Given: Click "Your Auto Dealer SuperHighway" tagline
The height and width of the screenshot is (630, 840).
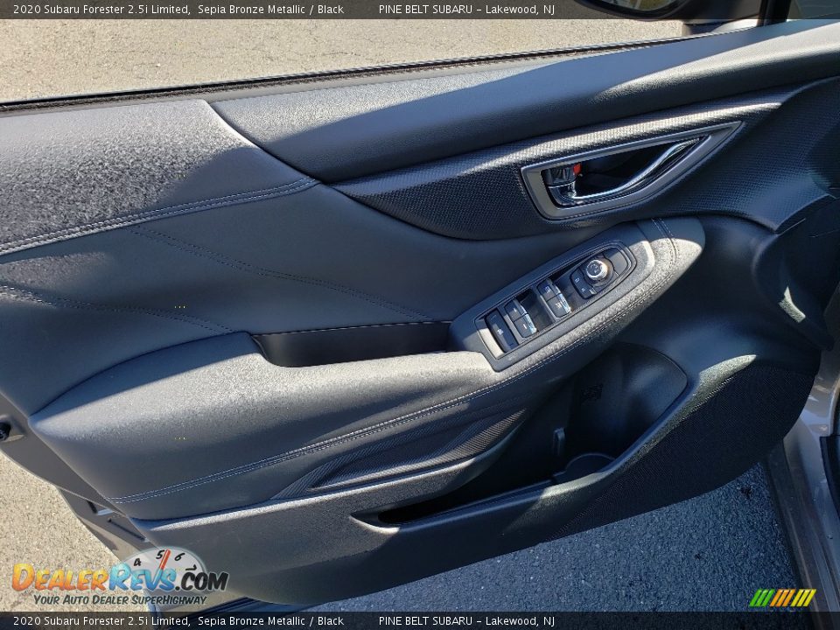Looking at the screenshot, I should pos(120,599).
